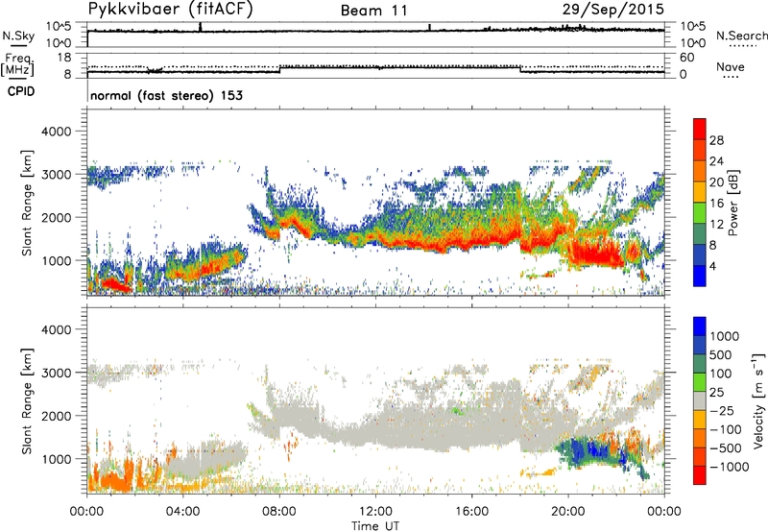Viewport: 768px width, 532px height.
Task: Select the normal (fast stereo) 153 text
Action: point(166,95)
